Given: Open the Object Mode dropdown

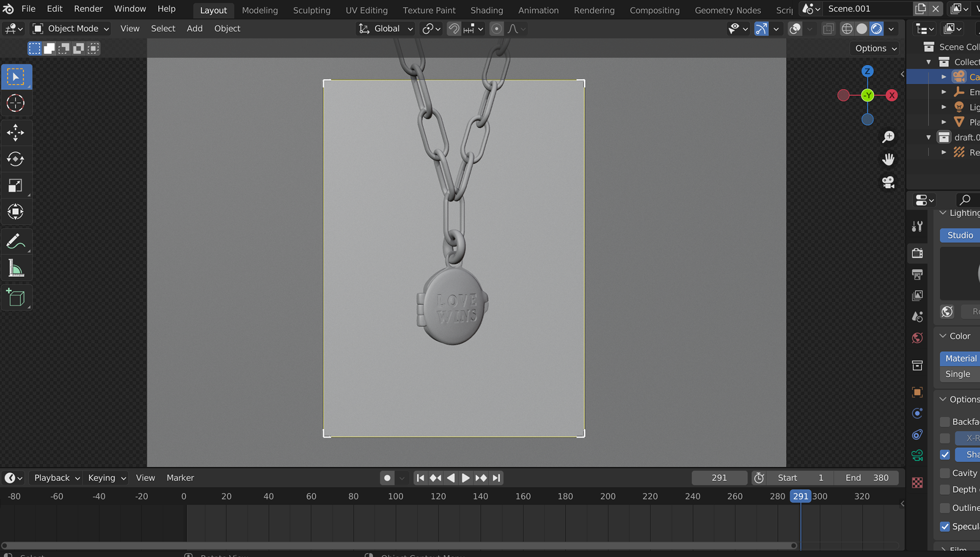Looking at the screenshot, I should coord(71,29).
